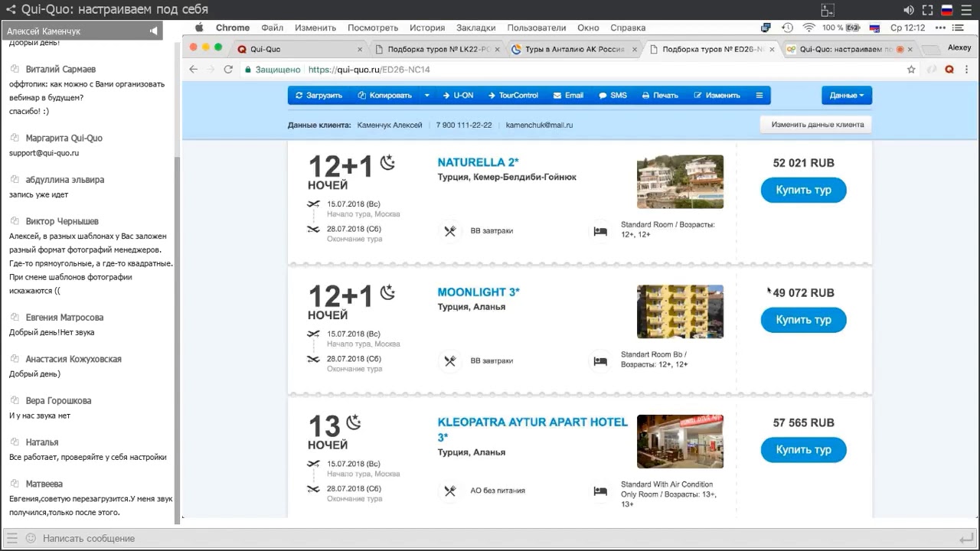Click the Загрузить toolbar button

point(319,96)
